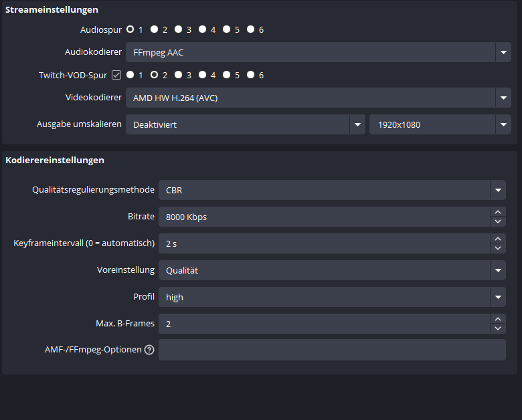Click the Audiokodierer label
The height and width of the screenshot is (420, 522).
pyautogui.click(x=93, y=52)
